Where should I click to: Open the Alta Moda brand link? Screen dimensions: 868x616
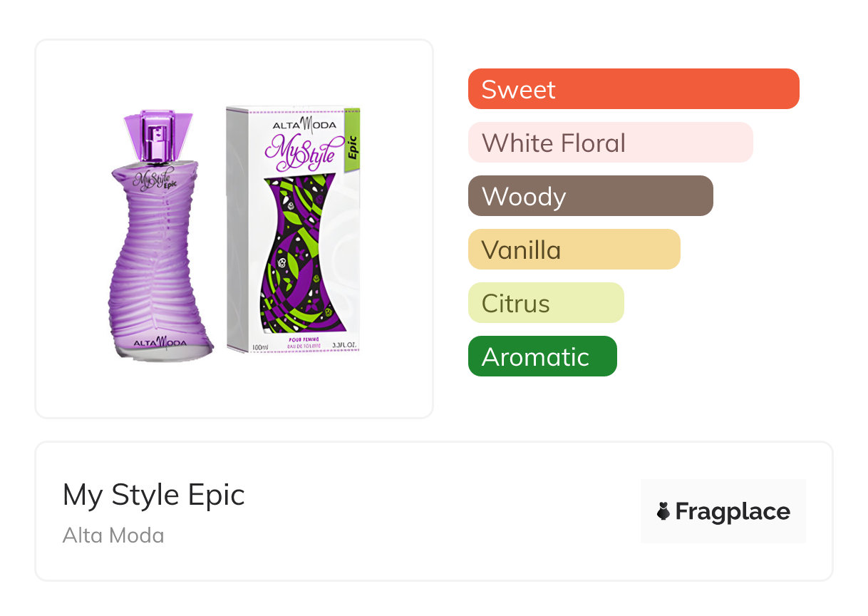(113, 535)
